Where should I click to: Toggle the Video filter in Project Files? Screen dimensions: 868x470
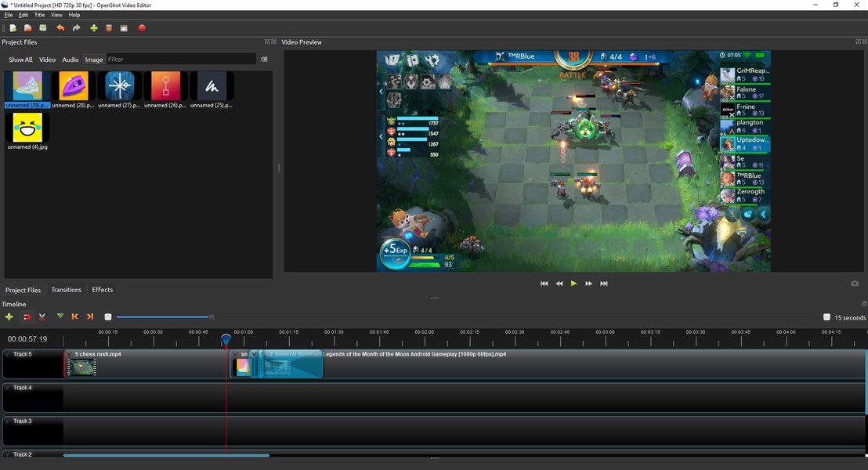48,60
